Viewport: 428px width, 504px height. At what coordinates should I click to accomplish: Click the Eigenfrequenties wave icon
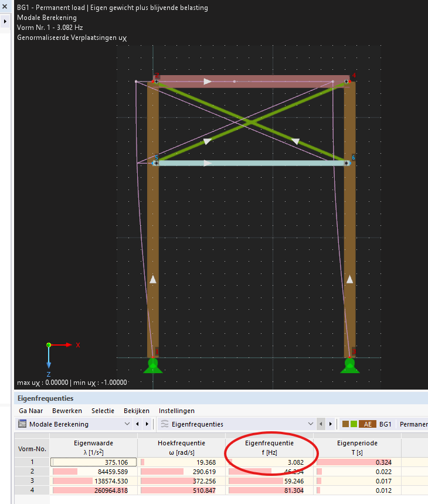click(165, 424)
